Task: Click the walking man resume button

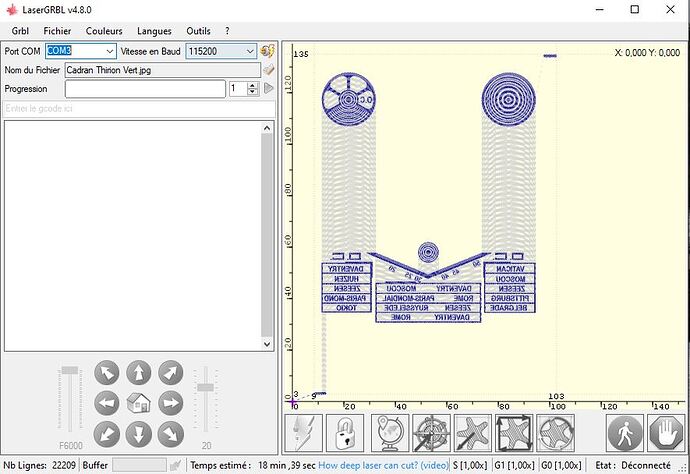Action: pyautogui.click(x=625, y=433)
